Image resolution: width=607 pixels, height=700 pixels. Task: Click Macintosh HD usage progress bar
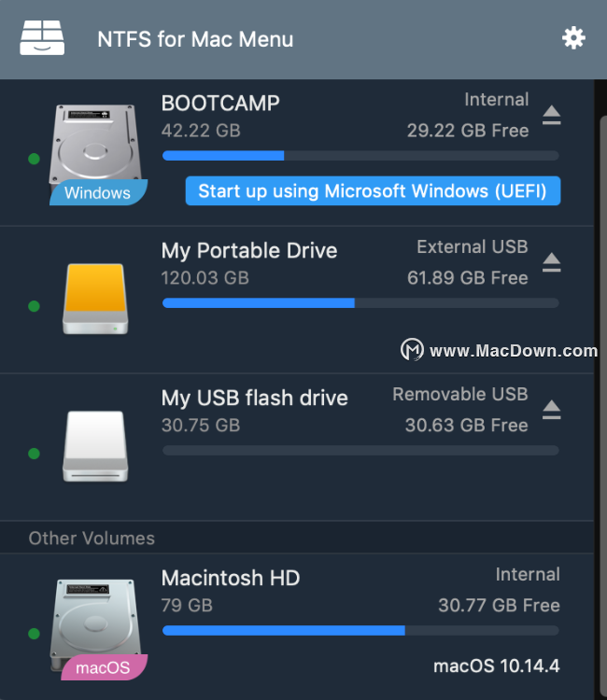point(360,630)
